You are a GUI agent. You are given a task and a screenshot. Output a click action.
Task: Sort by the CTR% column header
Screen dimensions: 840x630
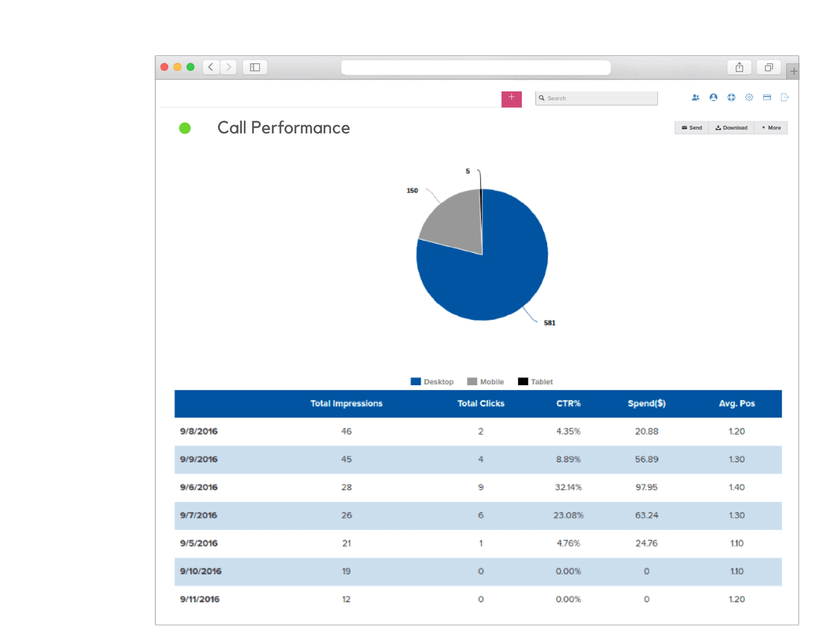tap(568, 403)
